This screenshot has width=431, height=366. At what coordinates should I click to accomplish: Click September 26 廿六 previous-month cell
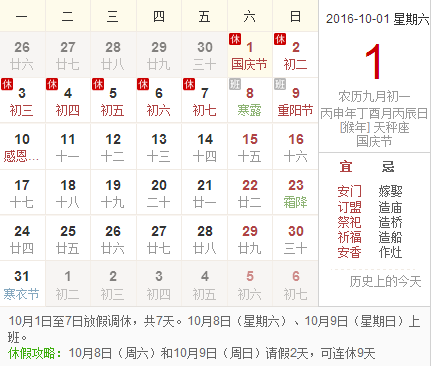tap(22, 55)
